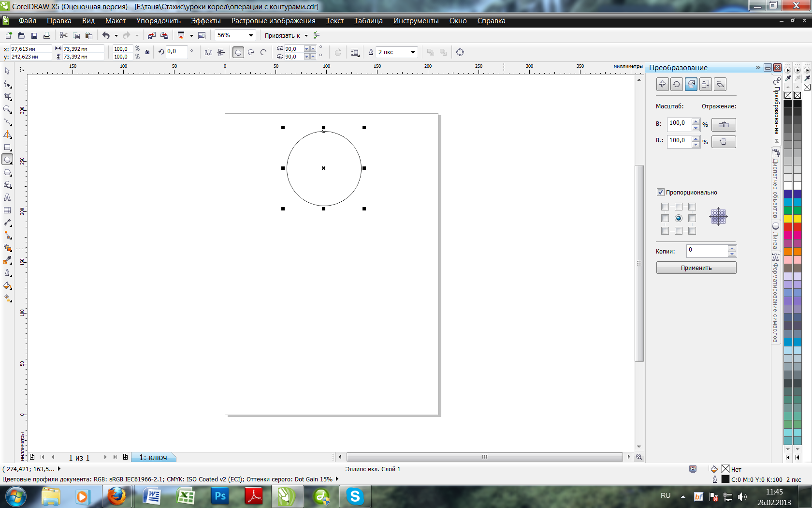Select the Polygon tool

(x=7, y=172)
